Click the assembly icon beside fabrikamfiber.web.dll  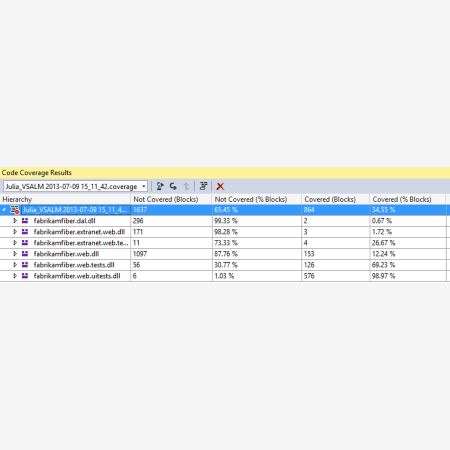(x=25, y=254)
